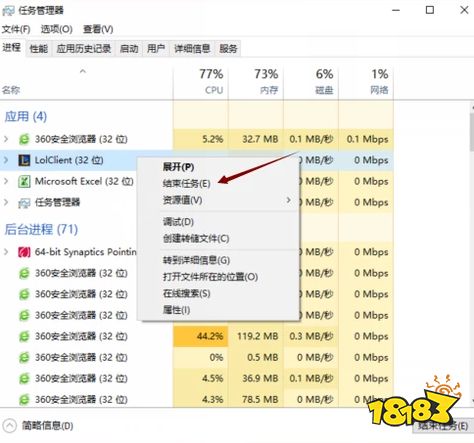Screen dimensions: 474x443
Task: Open the 查看(V) menu
Action: click(98, 29)
